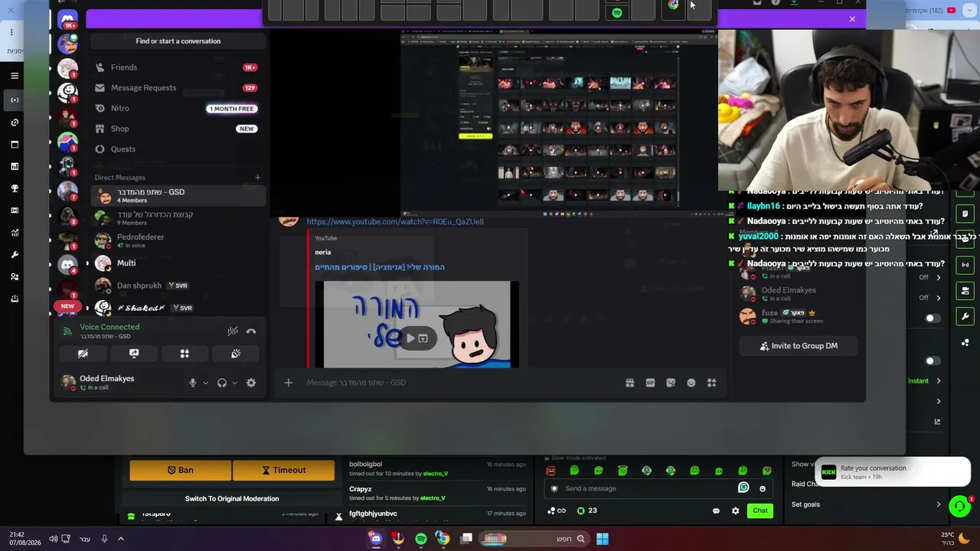Click the Timeout button in Kick moderation
The width and height of the screenshot is (980, 551).
tap(283, 471)
